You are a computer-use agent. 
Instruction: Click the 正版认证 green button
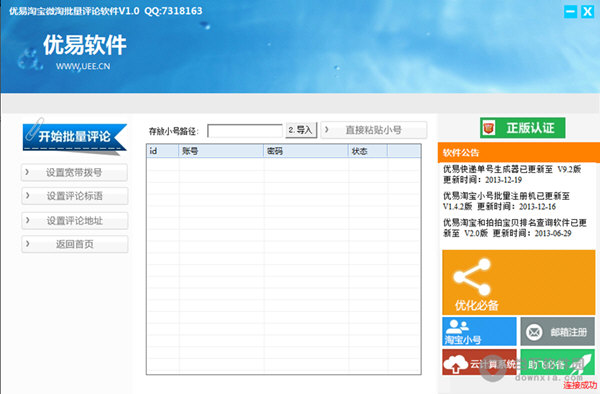(522, 128)
